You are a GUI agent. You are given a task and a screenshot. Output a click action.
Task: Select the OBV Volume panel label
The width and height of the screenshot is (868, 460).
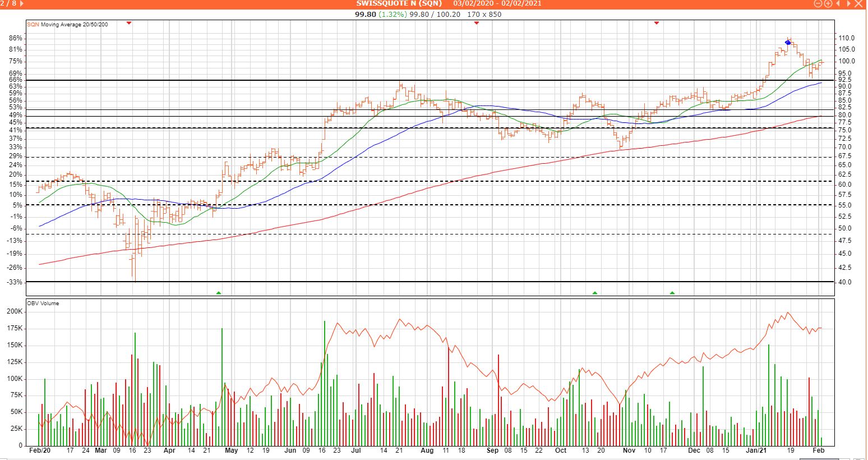(x=43, y=303)
